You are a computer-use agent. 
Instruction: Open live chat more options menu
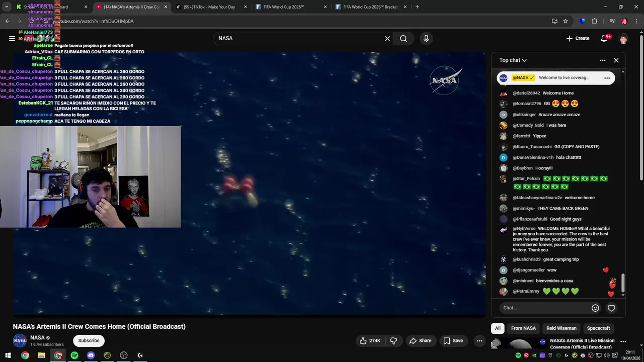pos(603,60)
